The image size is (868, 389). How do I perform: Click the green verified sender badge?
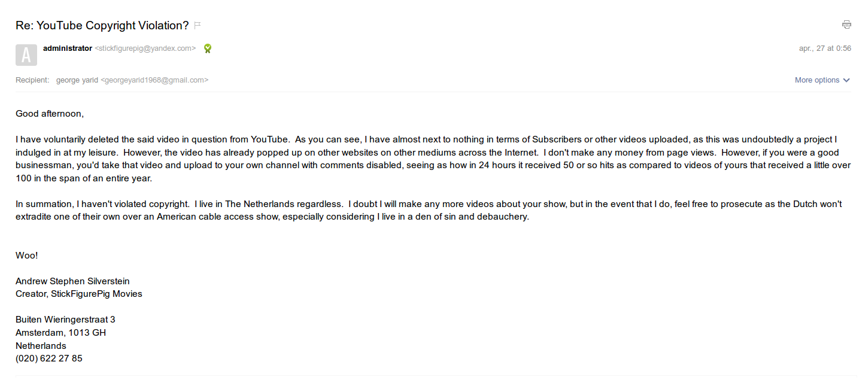click(x=208, y=48)
